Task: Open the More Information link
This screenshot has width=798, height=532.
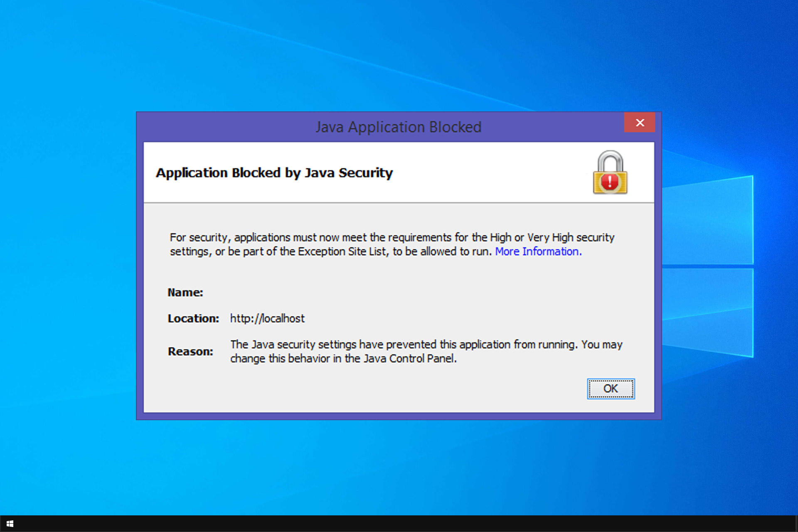Action: click(538, 251)
